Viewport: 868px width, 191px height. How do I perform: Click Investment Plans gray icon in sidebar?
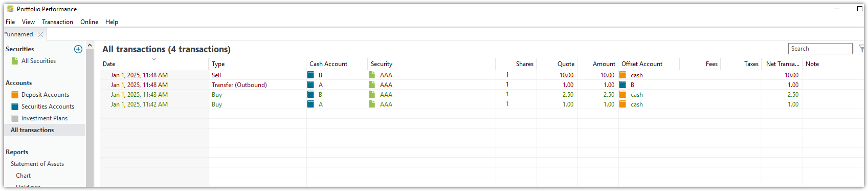(15, 118)
